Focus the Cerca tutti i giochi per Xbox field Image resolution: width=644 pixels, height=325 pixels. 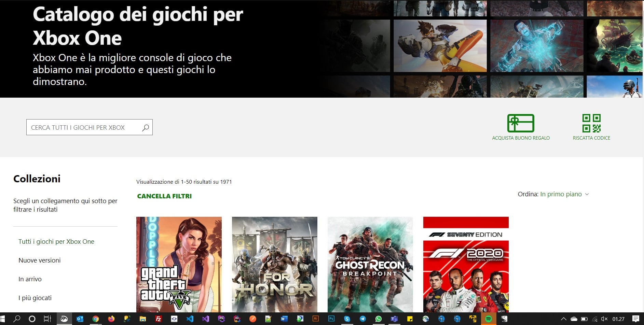[x=90, y=127]
